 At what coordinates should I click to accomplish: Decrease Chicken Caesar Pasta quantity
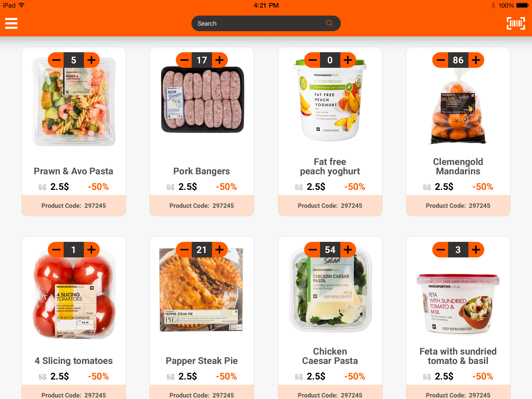[312, 250]
